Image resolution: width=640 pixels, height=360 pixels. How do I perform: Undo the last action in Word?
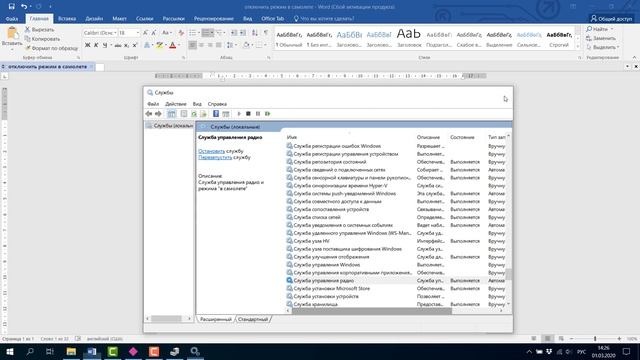click(x=24, y=6)
